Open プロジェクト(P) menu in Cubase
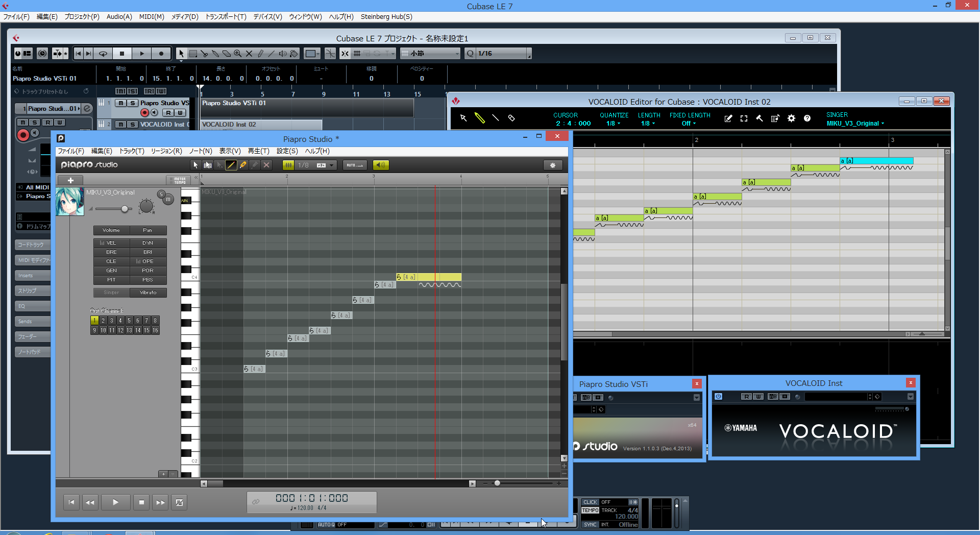The width and height of the screenshot is (980, 535). click(x=82, y=17)
